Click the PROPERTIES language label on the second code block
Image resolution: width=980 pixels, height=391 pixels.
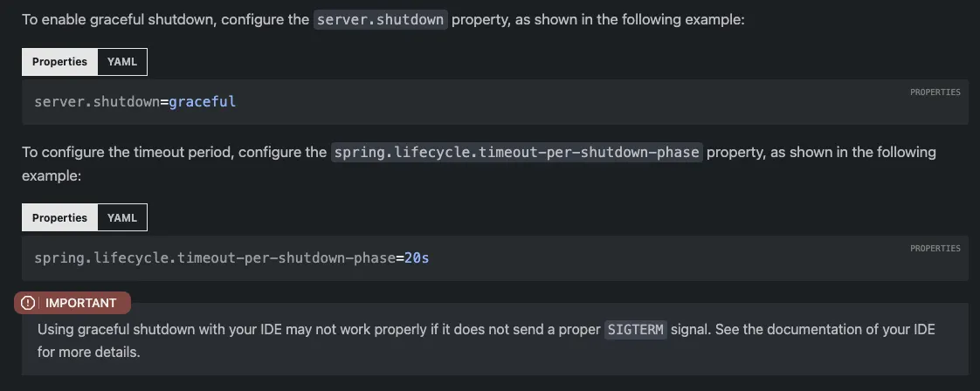pyautogui.click(x=935, y=249)
